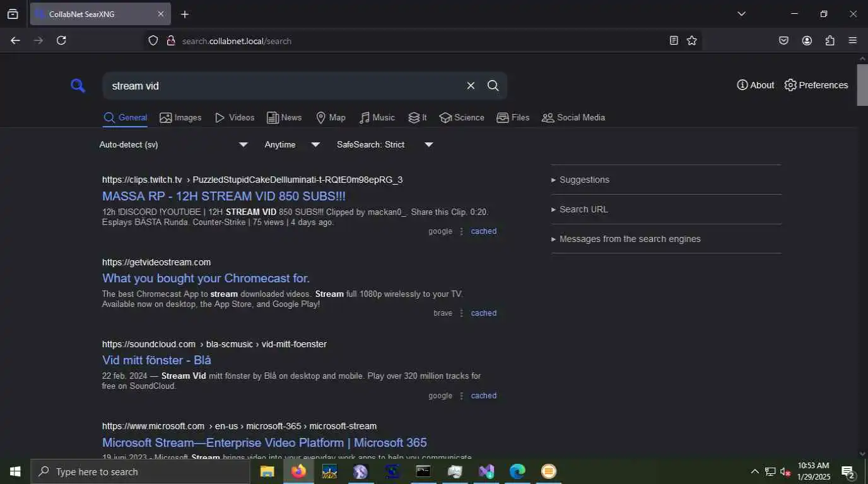Switch to the Files category
Image resolution: width=868 pixels, height=484 pixels.
tap(513, 118)
